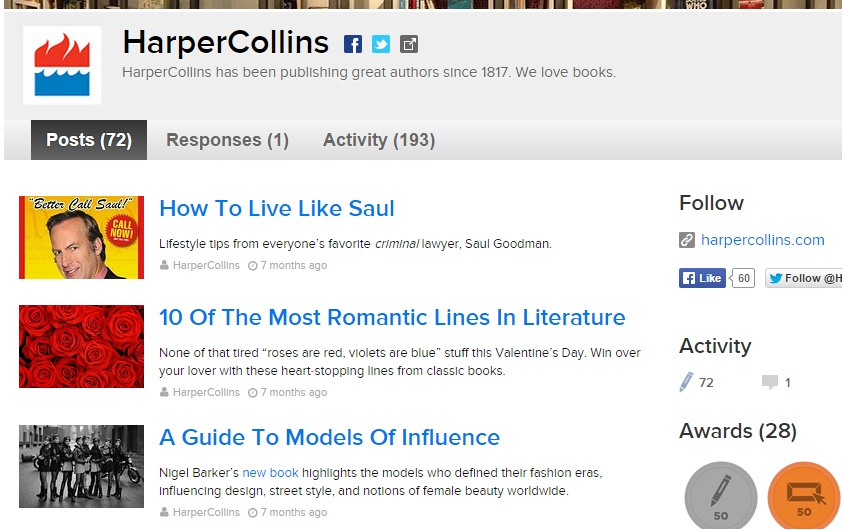Switch to the Activity (193) tab
843x530 pixels.
pos(379,140)
